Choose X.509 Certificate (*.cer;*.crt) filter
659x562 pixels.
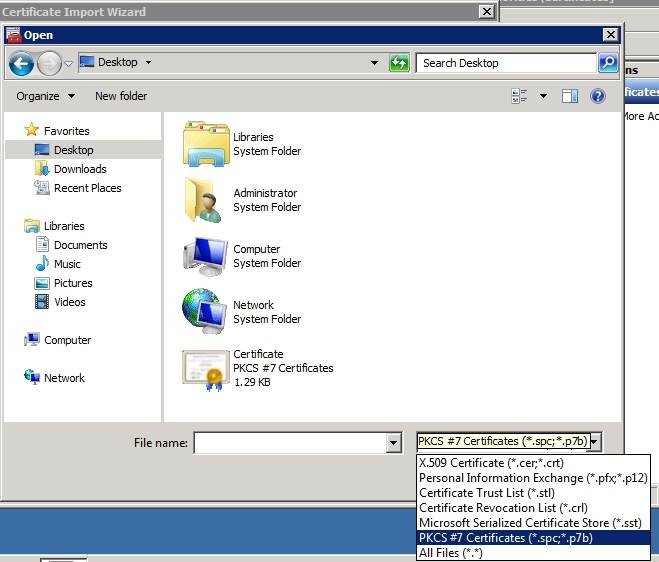(533, 463)
